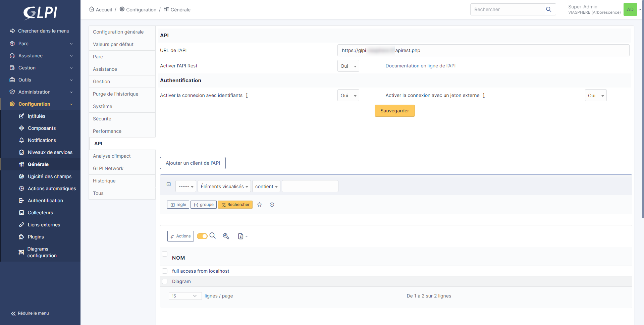This screenshot has height=325, width=644.
Task: Open the Notifications configuration section
Action: pyautogui.click(x=41, y=140)
